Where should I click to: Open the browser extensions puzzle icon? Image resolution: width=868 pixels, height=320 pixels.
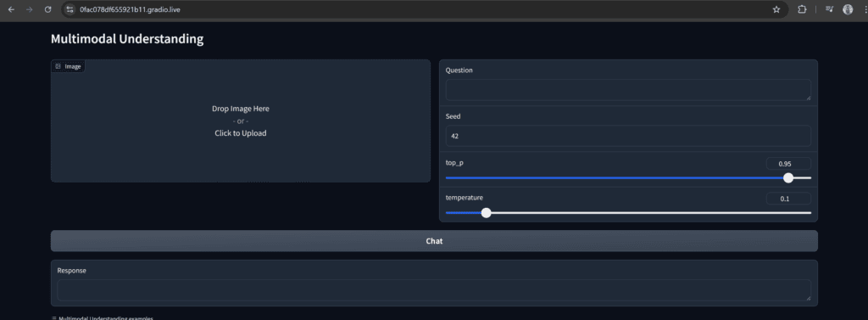pyautogui.click(x=802, y=9)
